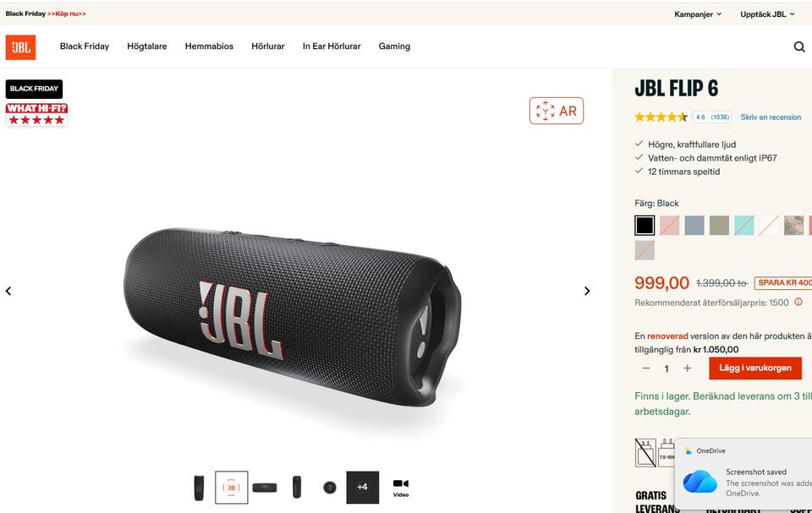Open the In Ear Hörlurar menu

(332, 46)
